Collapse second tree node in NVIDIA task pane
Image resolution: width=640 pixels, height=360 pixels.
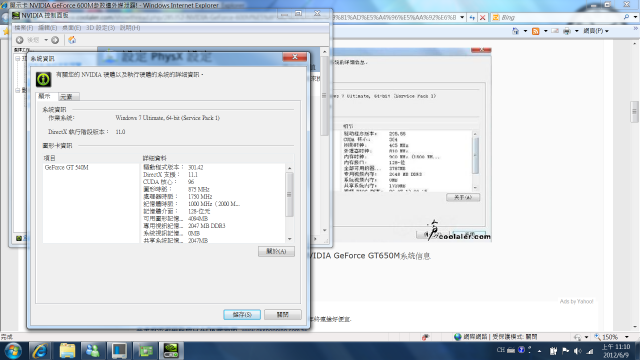[x=18, y=90]
